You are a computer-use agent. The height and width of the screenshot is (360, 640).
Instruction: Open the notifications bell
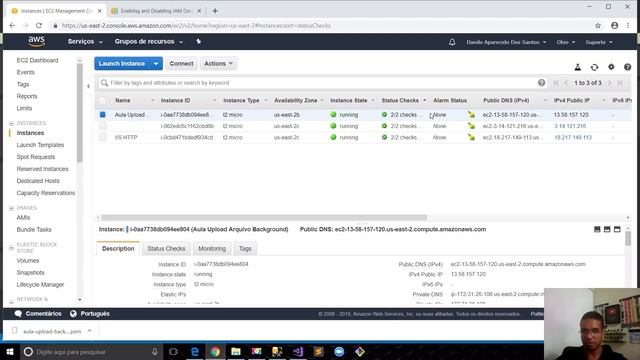452,42
